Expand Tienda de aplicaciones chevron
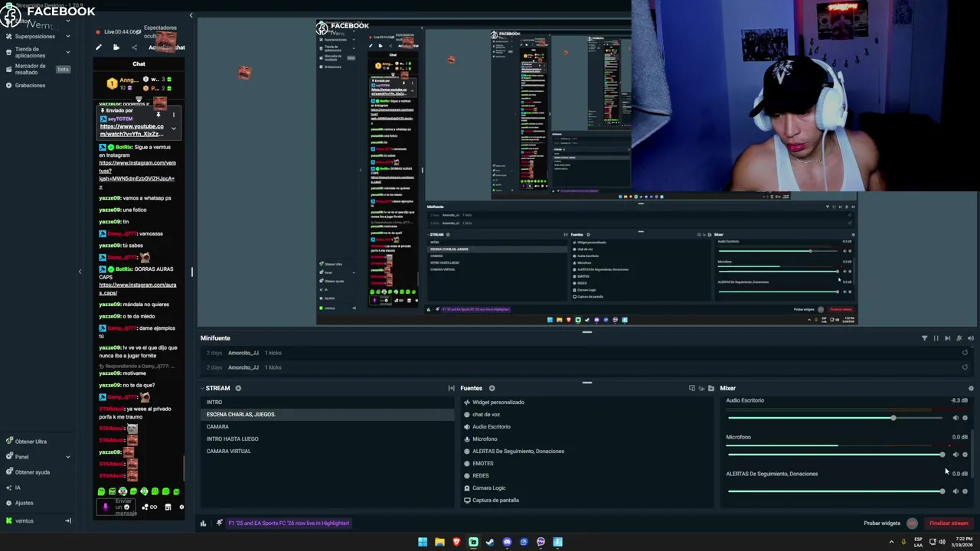Image resolution: width=980 pixels, height=551 pixels. click(x=67, y=52)
